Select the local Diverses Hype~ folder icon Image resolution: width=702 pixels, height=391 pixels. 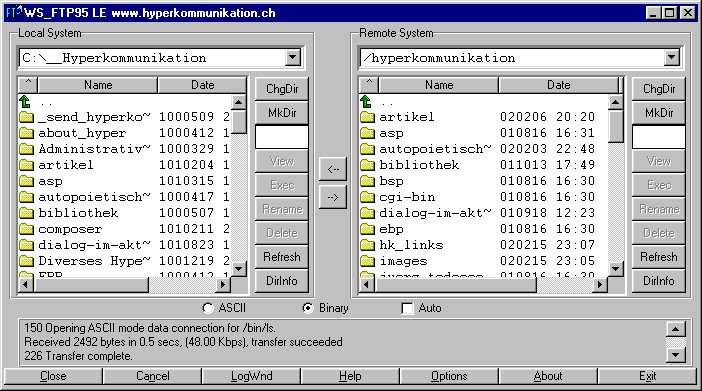pos(26,261)
